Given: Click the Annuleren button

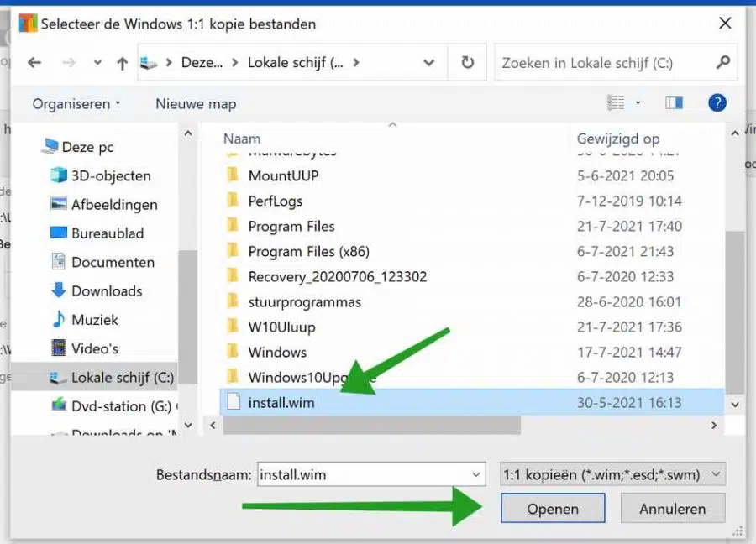Looking at the screenshot, I should (672, 509).
